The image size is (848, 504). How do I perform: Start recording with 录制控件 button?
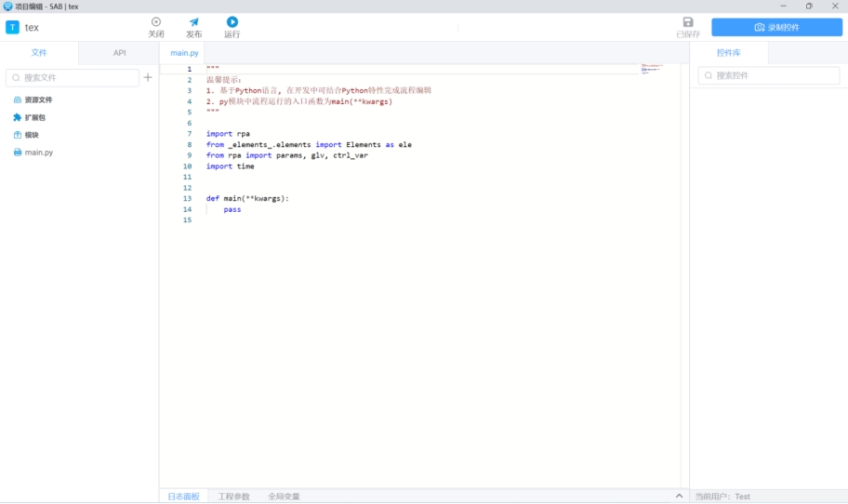(776, 27)
